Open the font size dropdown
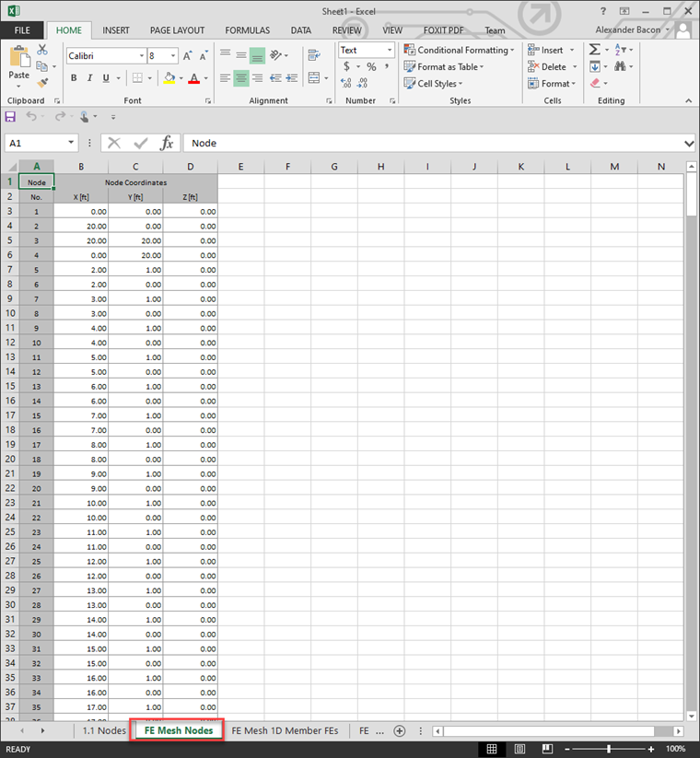Viewport: 700px width, 758px height. coord(173,56)
